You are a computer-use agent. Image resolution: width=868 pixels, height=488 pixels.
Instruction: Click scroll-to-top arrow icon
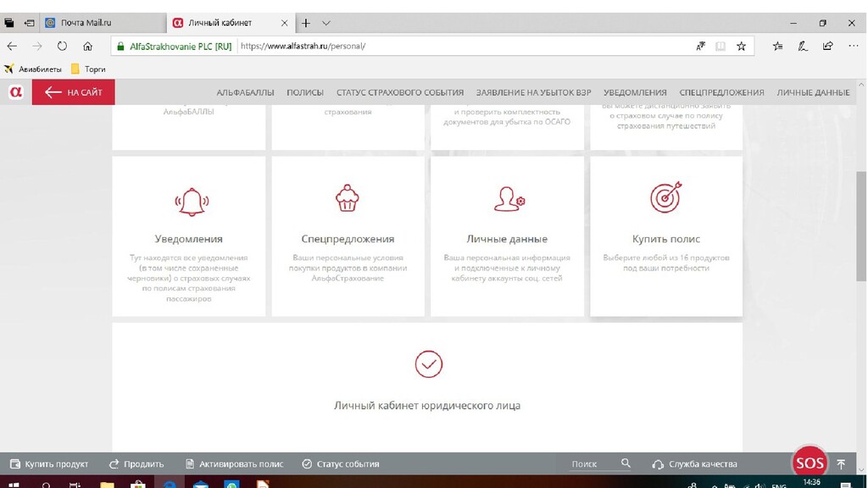(x=841, y=464)
